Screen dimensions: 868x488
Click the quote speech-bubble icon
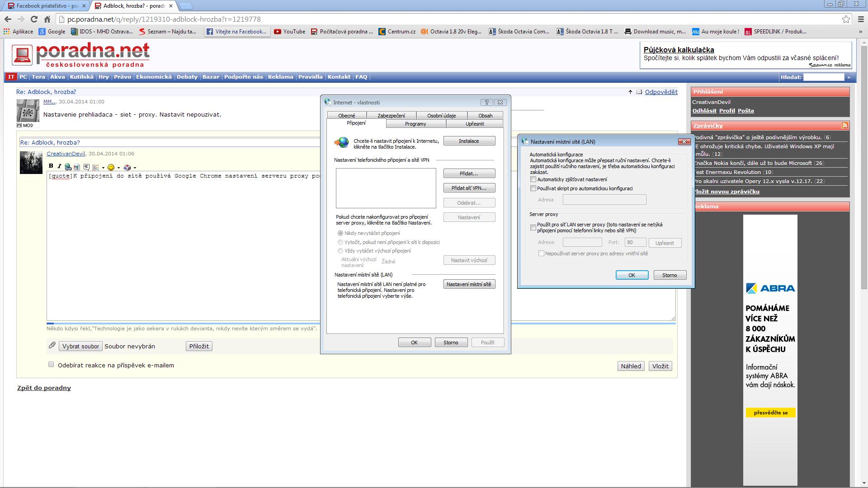pyautogui.click(x=86, y=167)
